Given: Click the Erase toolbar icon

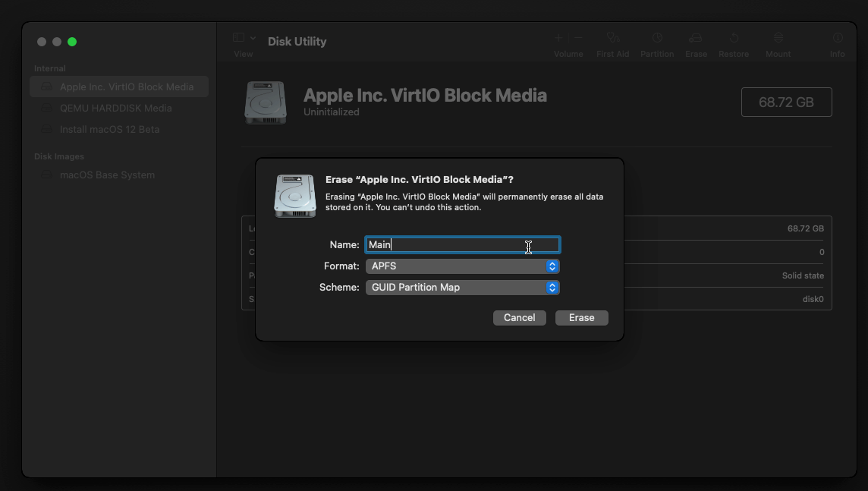Looking at the screenshot, I should click(696, 38).
